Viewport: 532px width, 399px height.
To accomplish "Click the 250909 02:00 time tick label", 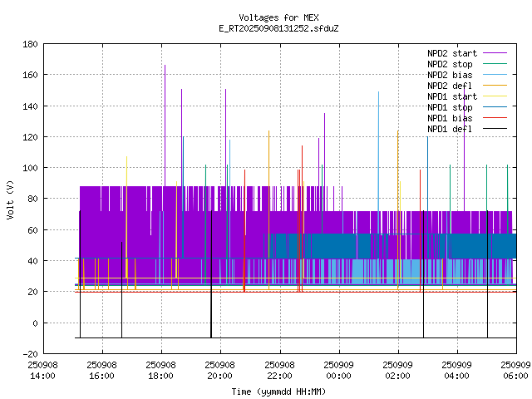I will [397, 369].
